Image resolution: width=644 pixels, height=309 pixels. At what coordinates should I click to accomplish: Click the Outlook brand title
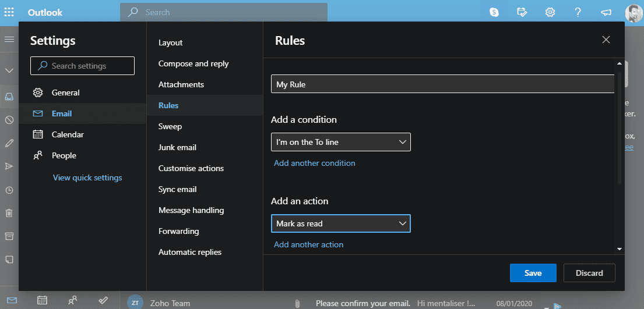45,12
